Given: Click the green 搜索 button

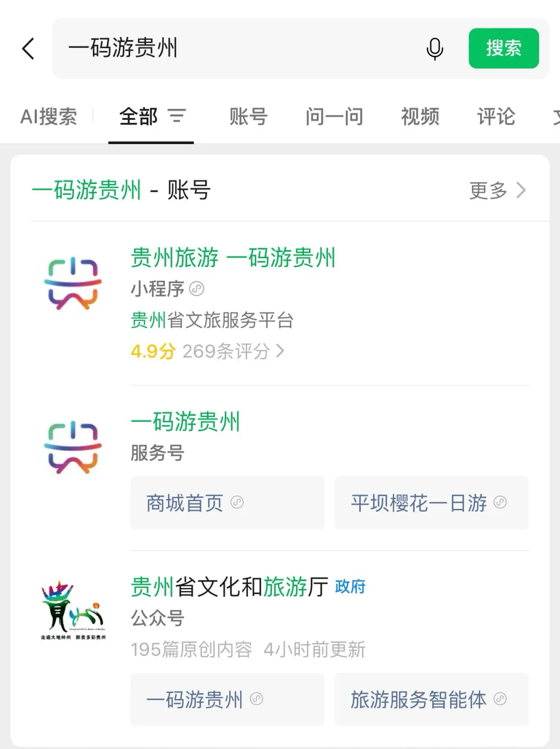Looking at the screenshot, I should click(503, 48).
